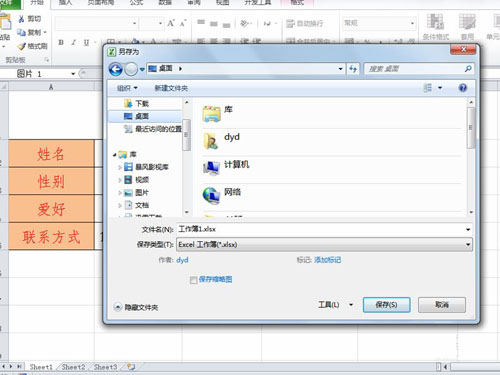Image resolution: width=500 pixels, height=375 pixels.
Task: Open the help button in Save As dialog
Action: click(462, 88)
